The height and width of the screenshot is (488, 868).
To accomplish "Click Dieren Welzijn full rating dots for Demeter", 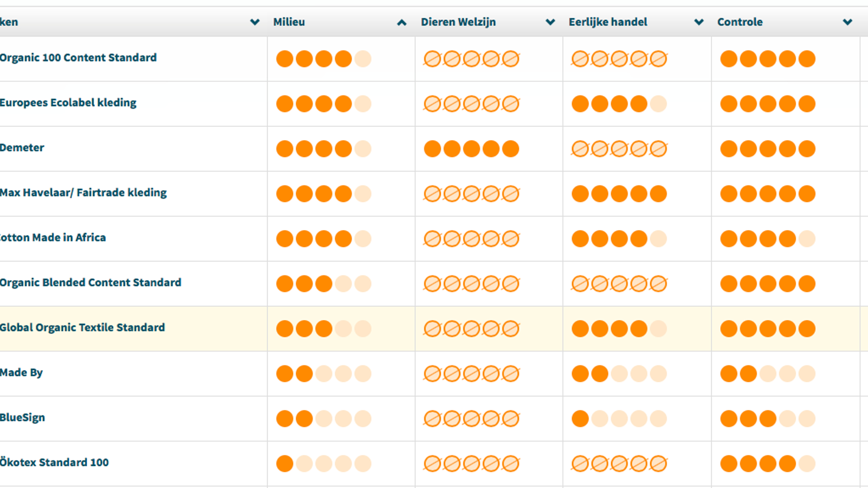I will [x=472, y=149].
